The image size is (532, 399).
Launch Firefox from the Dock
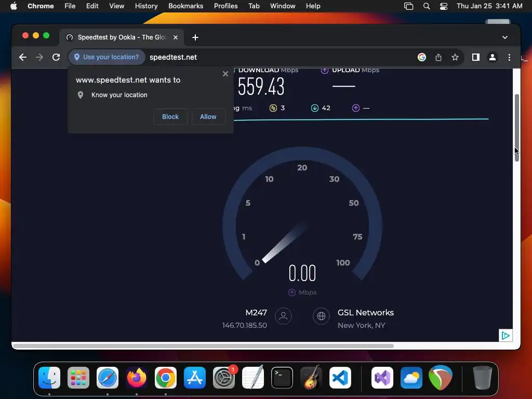click(x=137, y=378)
